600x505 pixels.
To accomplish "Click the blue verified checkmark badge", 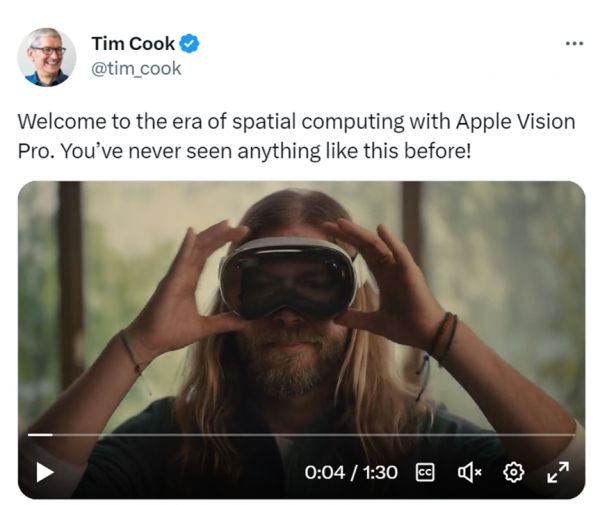I will click(188, 44).
